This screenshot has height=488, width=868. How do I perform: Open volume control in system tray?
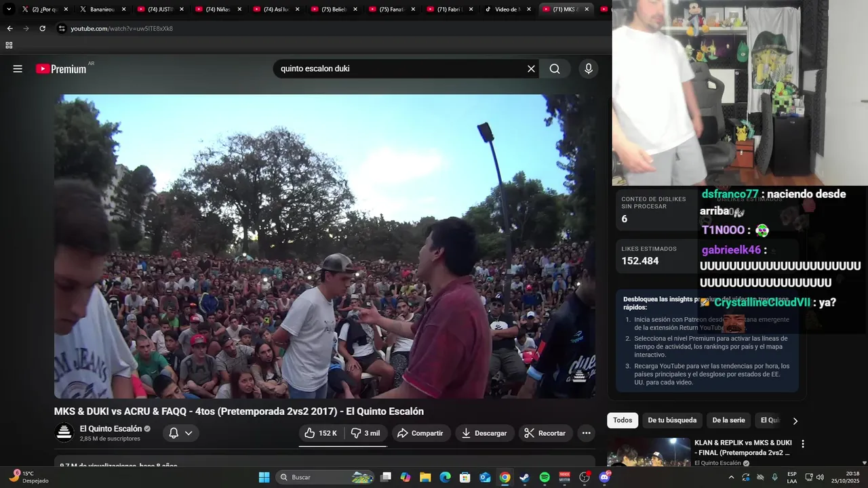click(x=820, y=477)
